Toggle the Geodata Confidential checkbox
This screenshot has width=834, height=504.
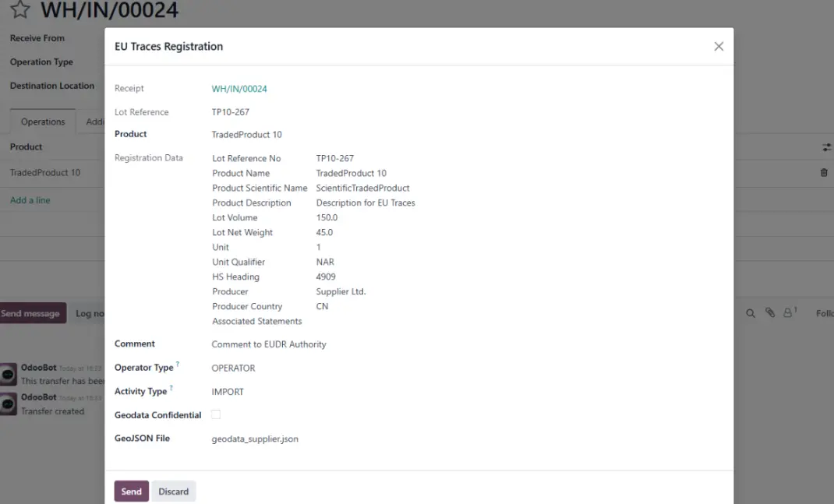(x=216, y=414)
